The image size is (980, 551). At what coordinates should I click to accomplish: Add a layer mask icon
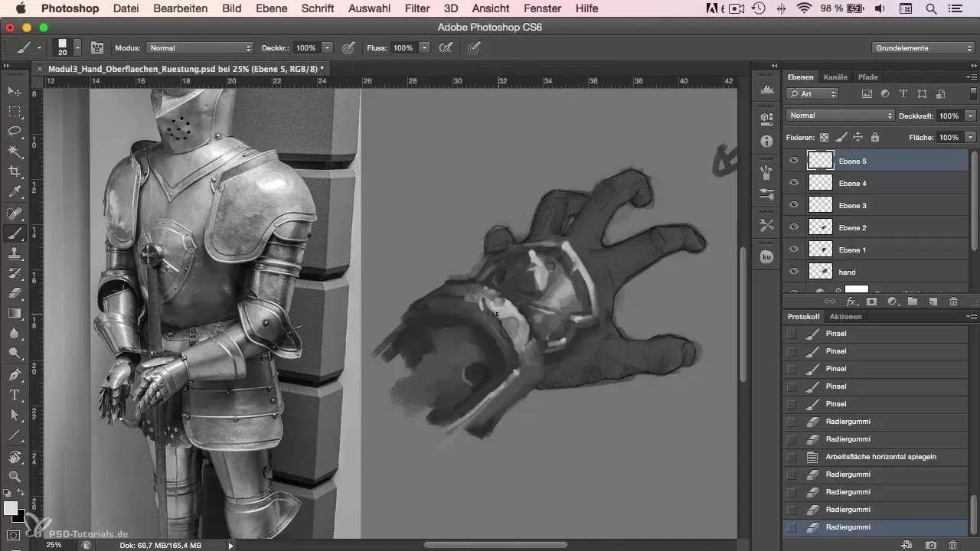tap(871, 302)
